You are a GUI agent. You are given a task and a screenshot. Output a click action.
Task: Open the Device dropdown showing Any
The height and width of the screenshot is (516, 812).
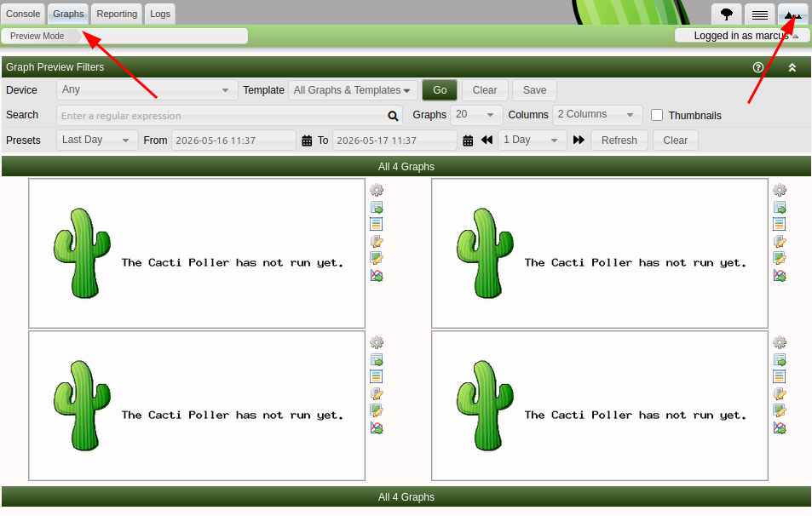pyautogui.click(x=147, y=89)
